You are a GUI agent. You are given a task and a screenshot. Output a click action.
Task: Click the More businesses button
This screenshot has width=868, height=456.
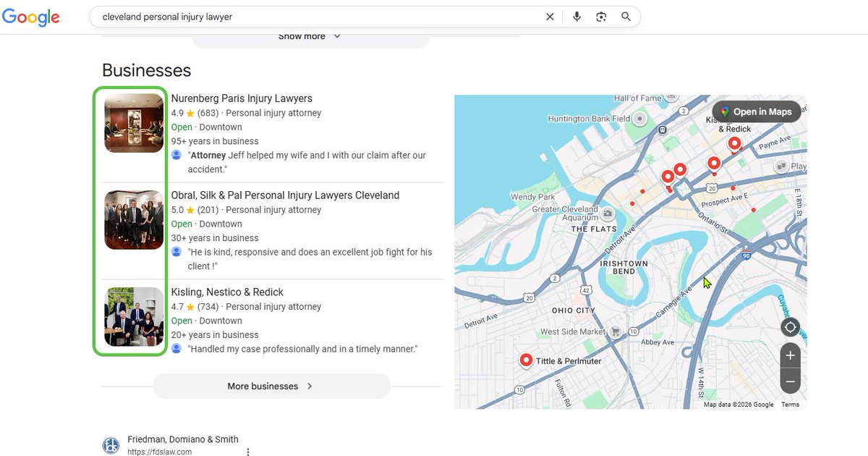pyautogui.click(x=271, y=387)
